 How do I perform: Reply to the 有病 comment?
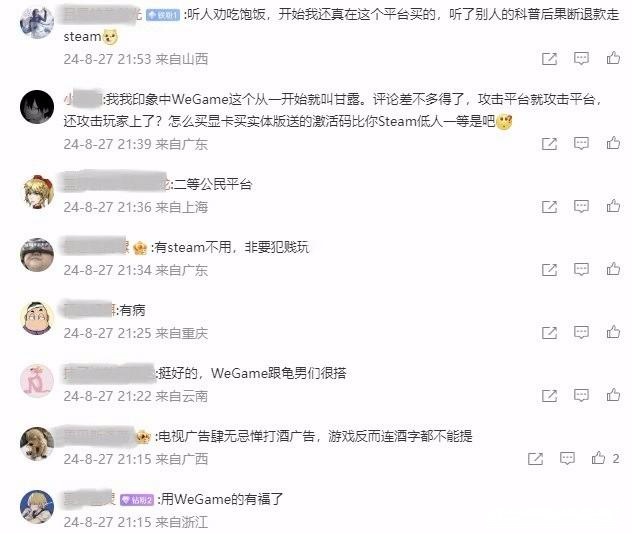coord(581,333)
